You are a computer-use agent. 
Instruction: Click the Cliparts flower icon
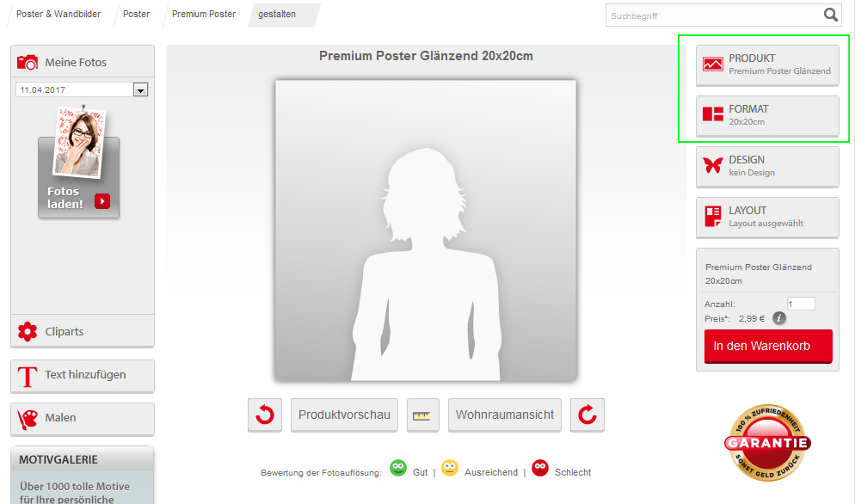[28, 331]
